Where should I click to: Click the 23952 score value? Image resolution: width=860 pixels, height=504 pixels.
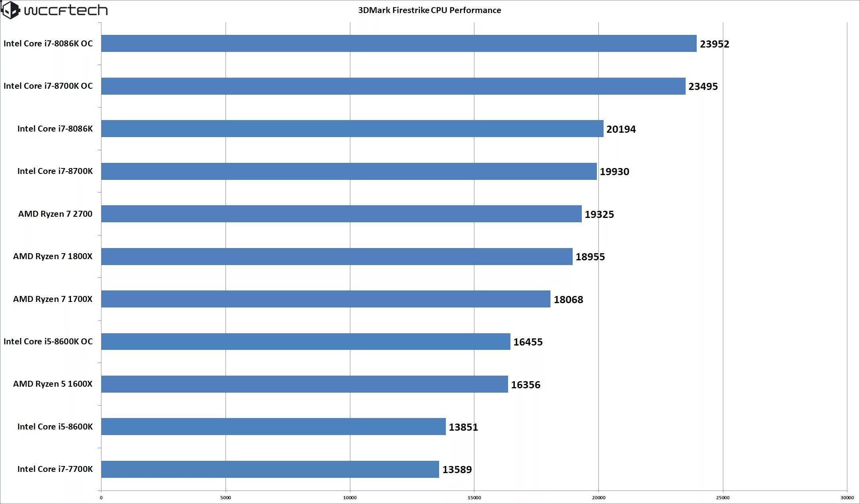(715, 44)
